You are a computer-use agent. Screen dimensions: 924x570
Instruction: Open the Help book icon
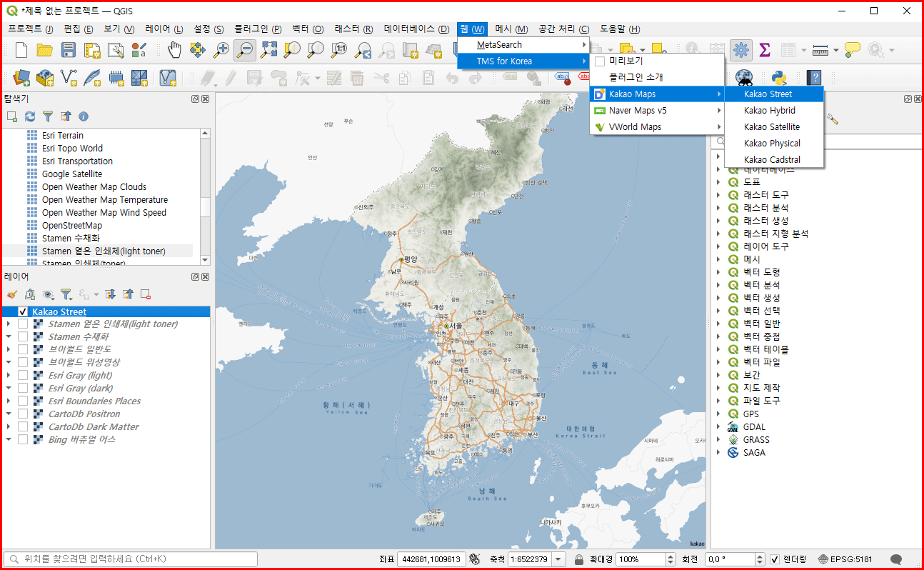814,77
